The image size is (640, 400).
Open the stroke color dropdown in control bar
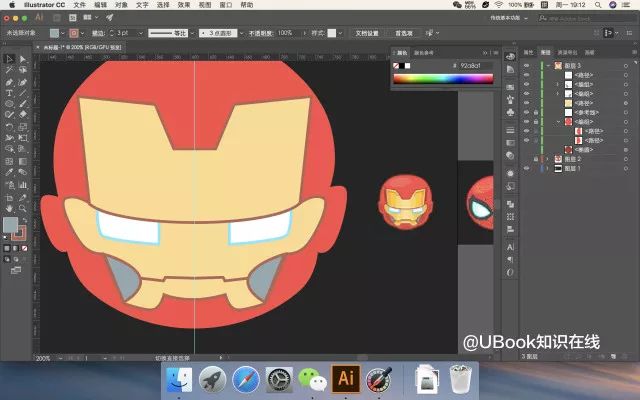pos(82,33)
